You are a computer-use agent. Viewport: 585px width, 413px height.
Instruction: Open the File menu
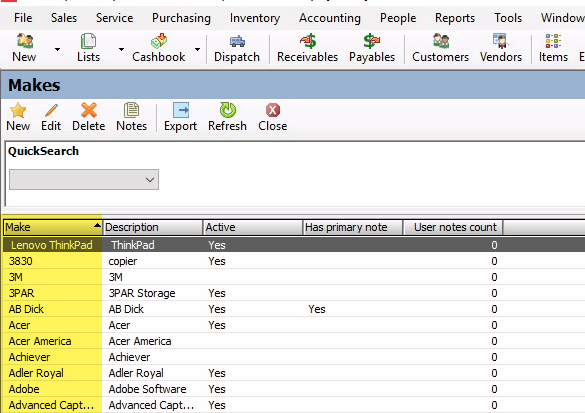tap(23, 18)
